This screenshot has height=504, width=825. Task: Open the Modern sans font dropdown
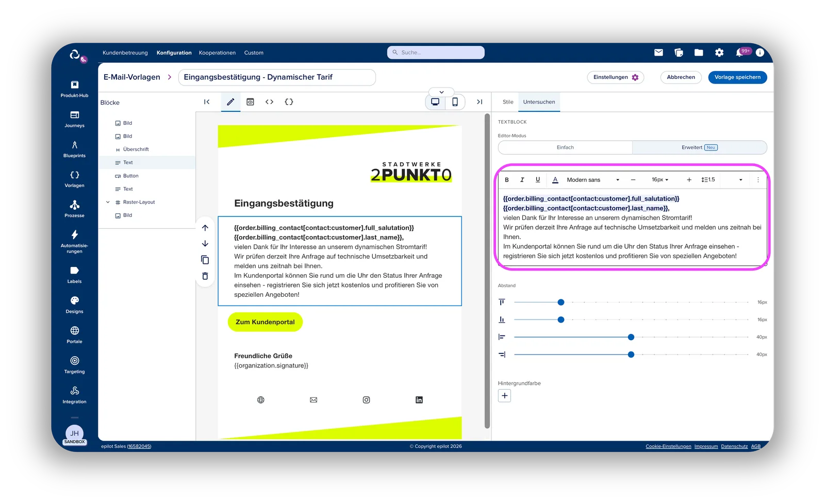coord(593,180)
